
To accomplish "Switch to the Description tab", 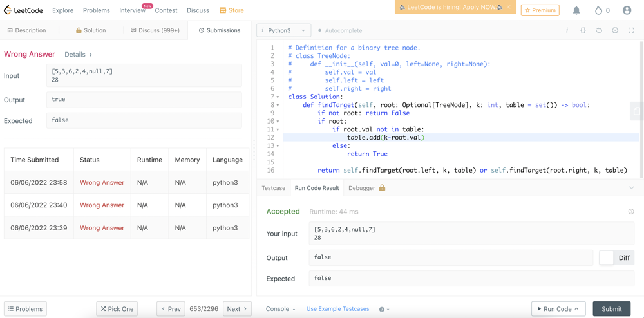I will click(x=26, y=30).
